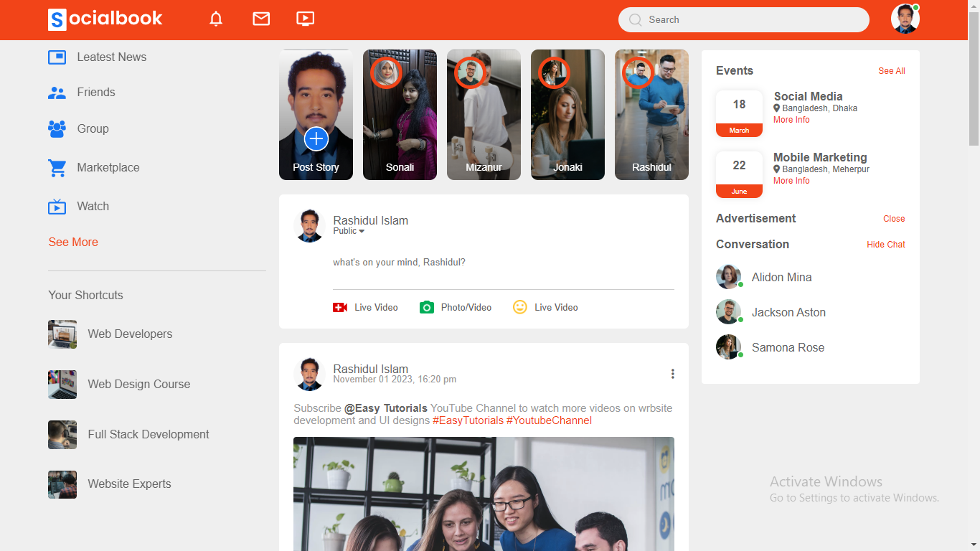Click Jackson Aston's chat avatar
980x551 pixels.
point(729,312)
